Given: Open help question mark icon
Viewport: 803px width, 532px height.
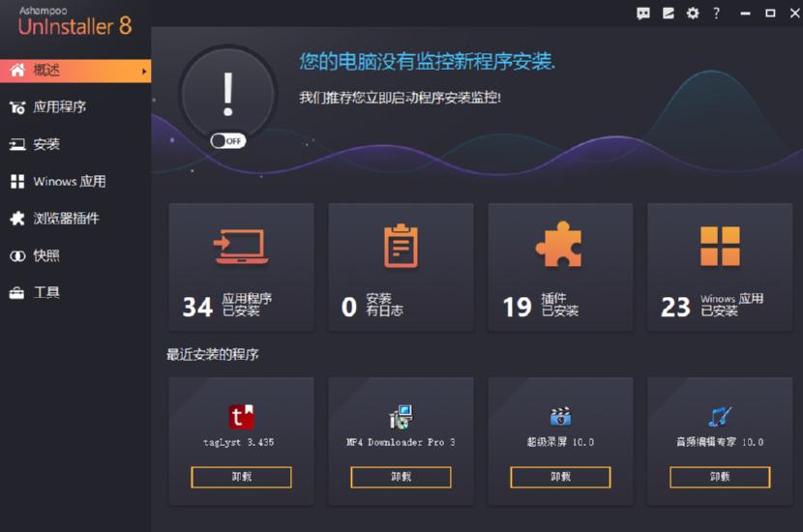Looking at the screenshot, I should [x=717, y=14].
